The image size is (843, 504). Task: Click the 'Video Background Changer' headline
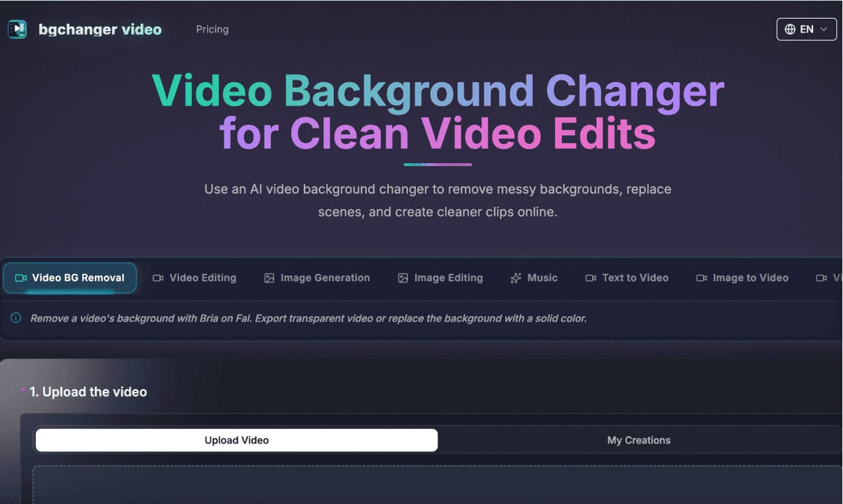[x=438, y=90]
